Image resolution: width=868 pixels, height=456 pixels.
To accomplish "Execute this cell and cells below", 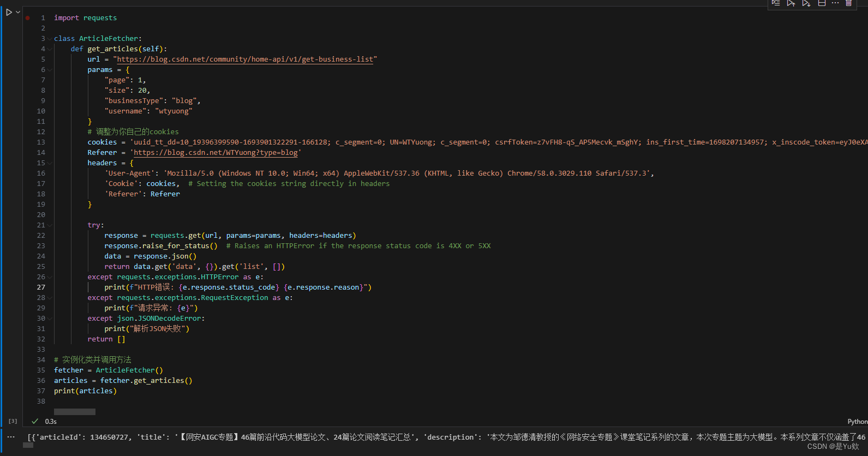I will coord(806,3).
